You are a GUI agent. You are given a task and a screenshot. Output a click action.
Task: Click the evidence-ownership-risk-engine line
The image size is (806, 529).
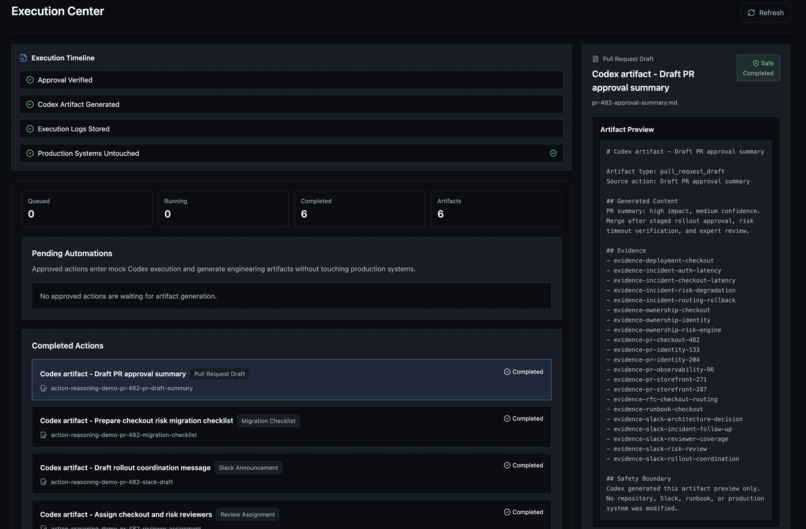tap(664, 330)
